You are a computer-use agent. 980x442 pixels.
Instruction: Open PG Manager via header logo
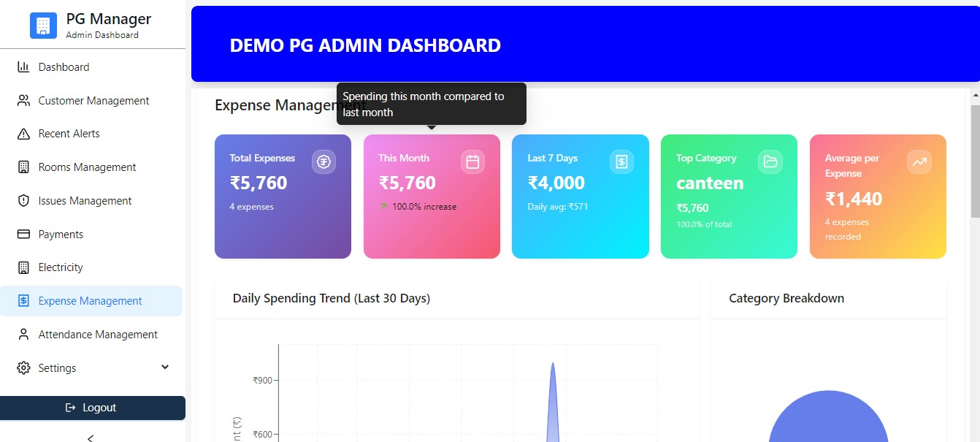click(43, 24)
